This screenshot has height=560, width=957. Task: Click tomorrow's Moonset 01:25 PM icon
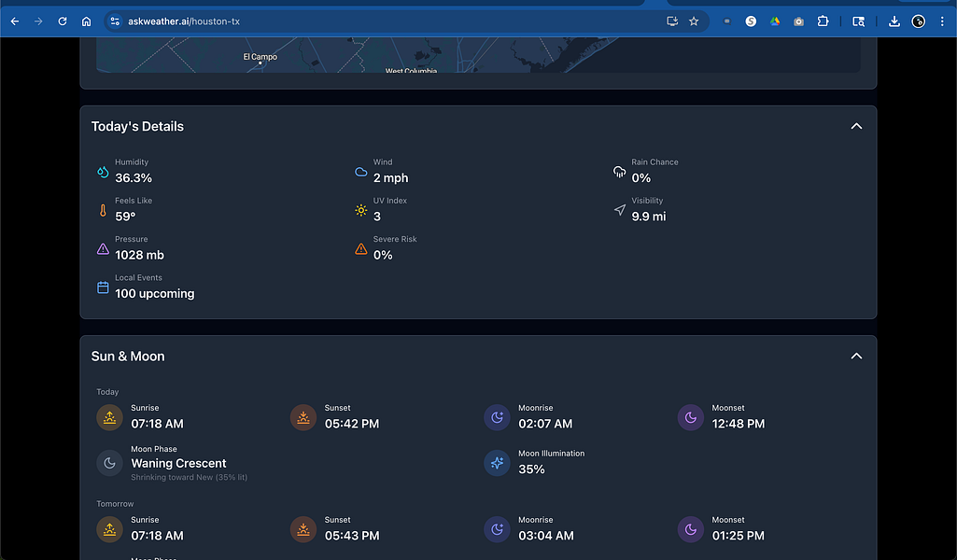(690, 529)
